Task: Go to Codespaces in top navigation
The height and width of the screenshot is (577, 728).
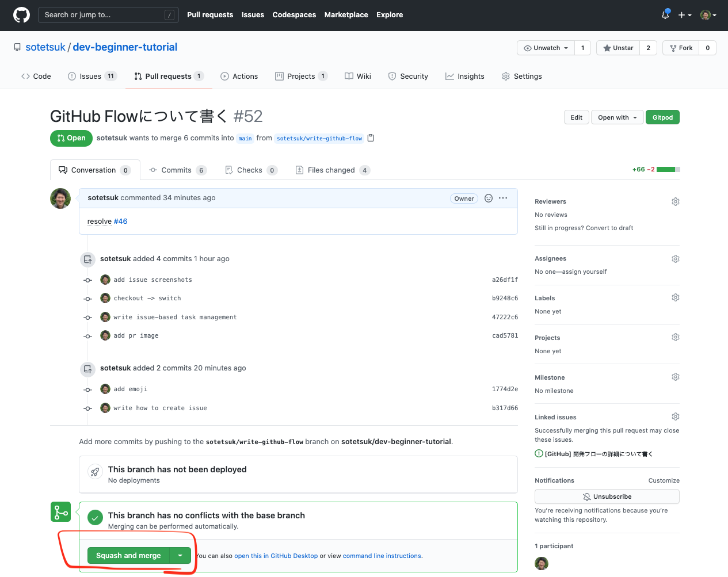Action: tap(294, 15)
